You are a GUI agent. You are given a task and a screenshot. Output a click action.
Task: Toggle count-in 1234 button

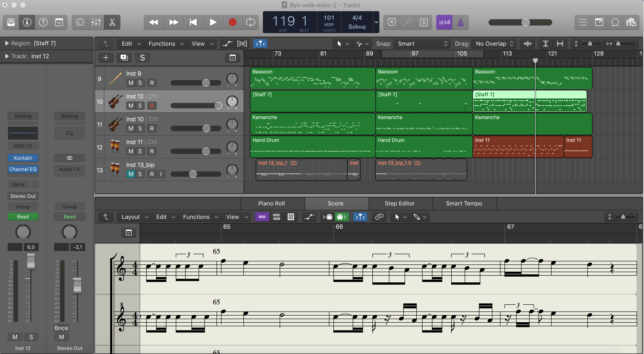pos(444,22)
